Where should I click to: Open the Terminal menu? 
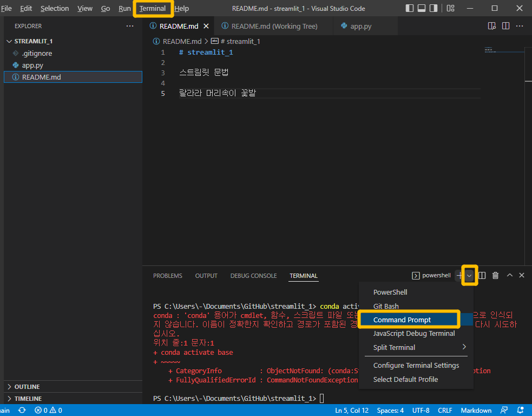[153, 9]
